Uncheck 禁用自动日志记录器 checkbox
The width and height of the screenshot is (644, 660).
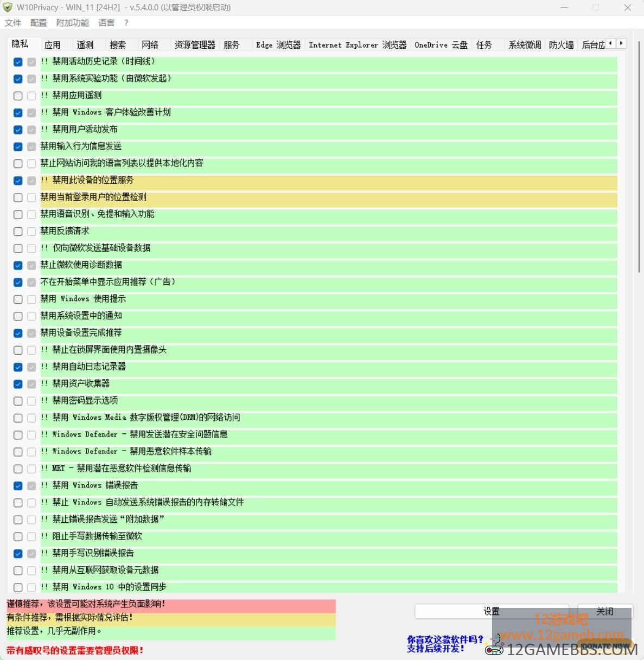18,367
